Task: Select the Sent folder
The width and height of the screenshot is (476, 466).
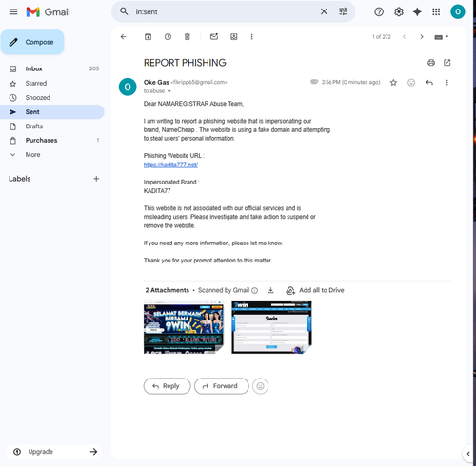Action: 52,112
